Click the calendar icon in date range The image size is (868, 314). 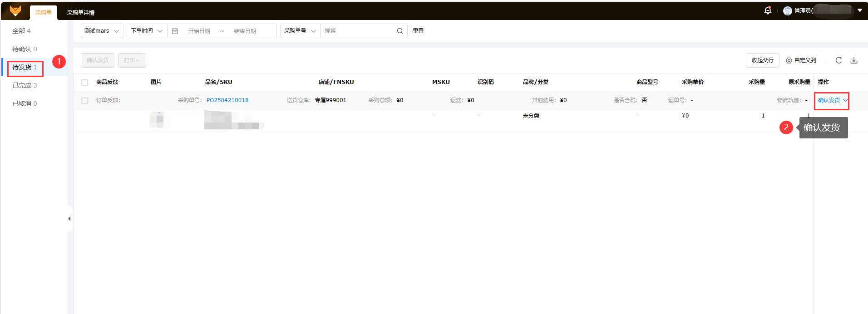pos(175,31)
